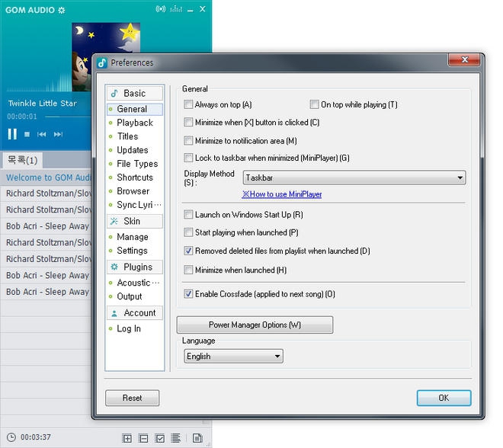This screenshot has width=503, height=448.
Task: Open Browser preferences page
Action: [135, 191]
